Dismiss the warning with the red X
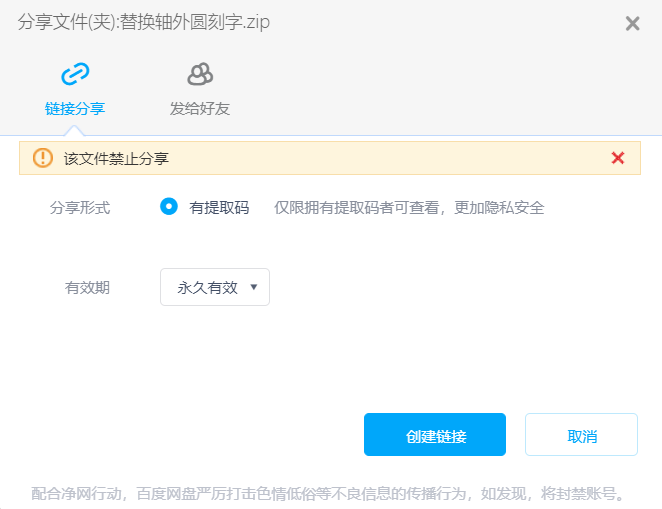This screenshot has width=662, height=509. tap(618, 158)
